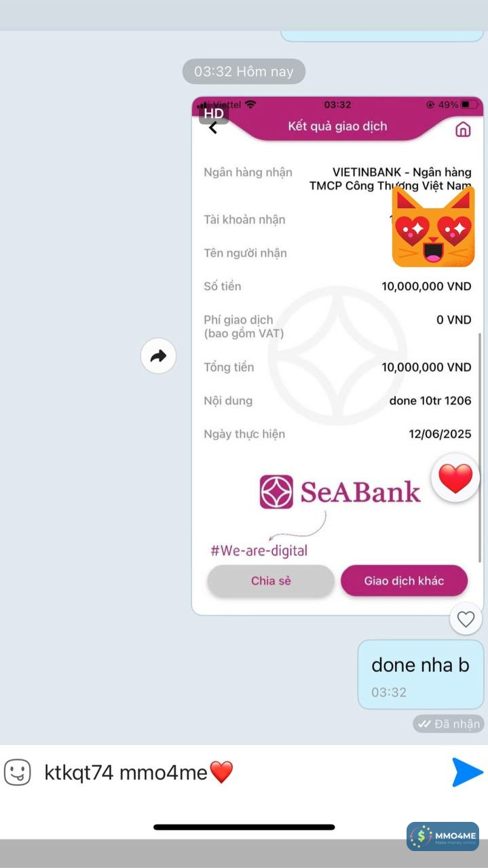The image size is (488, 868).
Task: Tap the red heart reaction bubble
Action: [455, 478]
